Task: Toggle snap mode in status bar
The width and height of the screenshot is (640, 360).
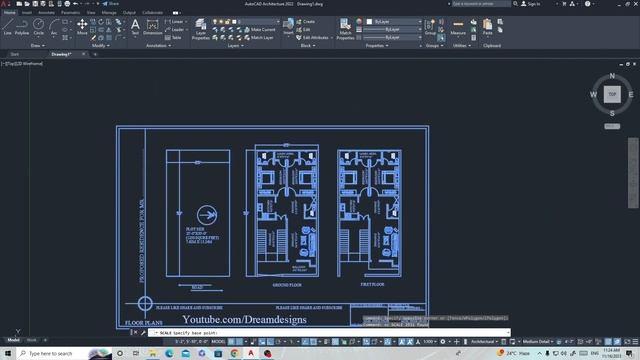Action: tap(240, 342)
